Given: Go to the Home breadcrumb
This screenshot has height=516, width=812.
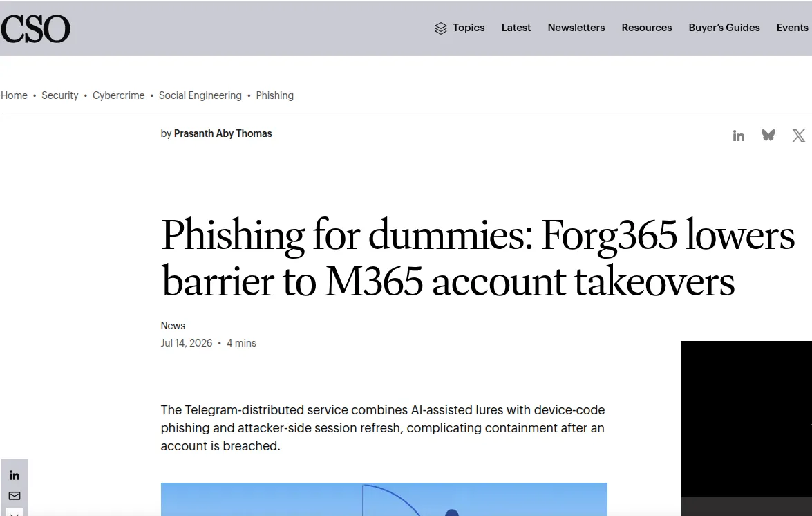Looking at the screenshot, I should pos(14,95).
